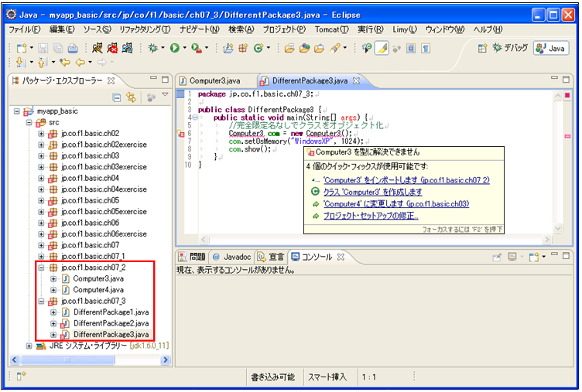This screenshot has height=392, width=582.
Task: Toggle Show Whitespace Characters pilcrow button
Action: pyautogui.click(x=425, y=48)
